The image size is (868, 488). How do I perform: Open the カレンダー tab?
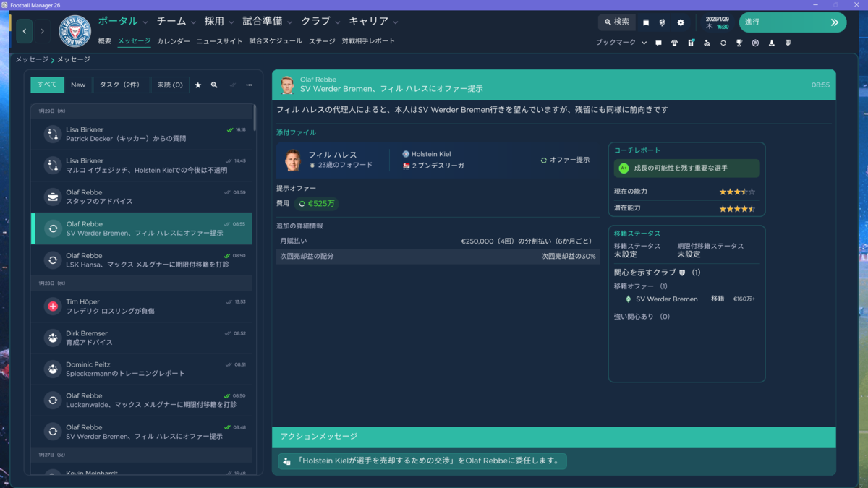click(x=174, y=41)
